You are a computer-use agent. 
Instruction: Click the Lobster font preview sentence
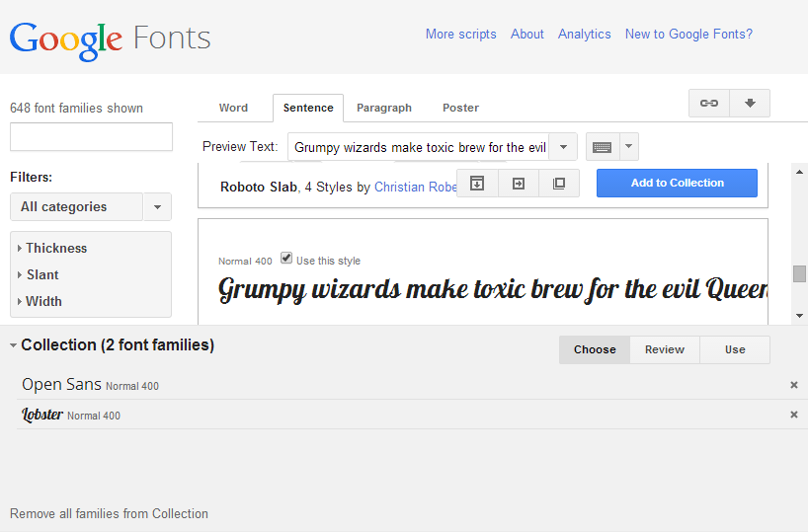493,289
